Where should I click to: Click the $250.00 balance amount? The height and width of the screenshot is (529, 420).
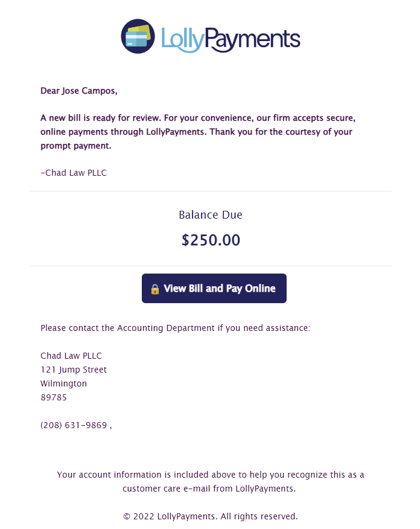click(x=211, y=240)
